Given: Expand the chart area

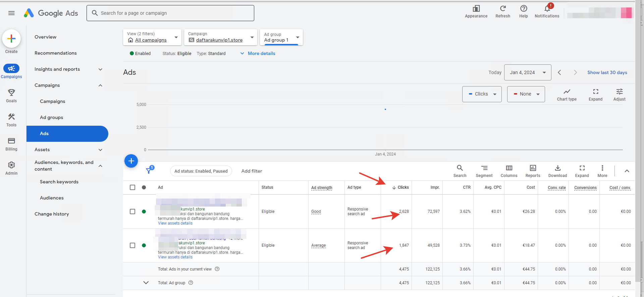Looking at the screenshot, I should (595, 95).
